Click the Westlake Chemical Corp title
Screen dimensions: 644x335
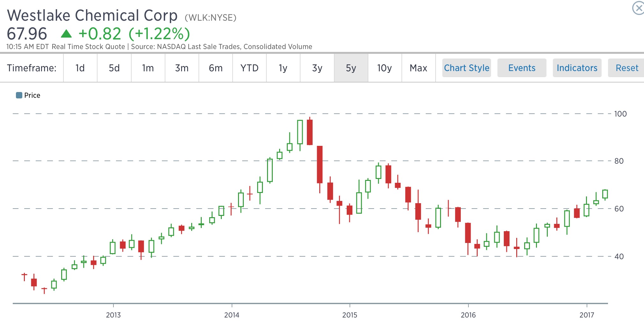[x=92, y=15]
